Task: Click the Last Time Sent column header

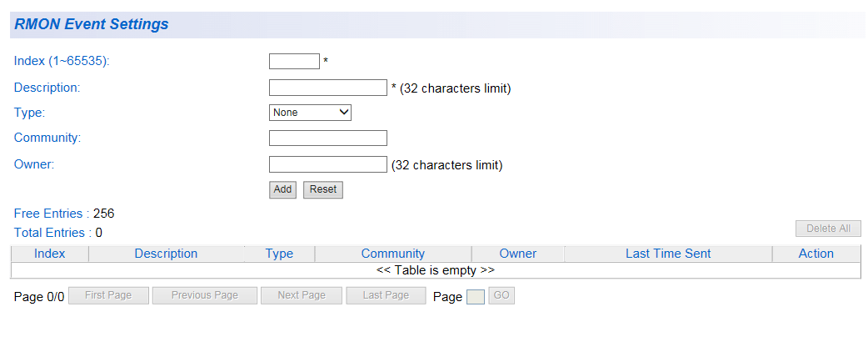Action: 667,254
